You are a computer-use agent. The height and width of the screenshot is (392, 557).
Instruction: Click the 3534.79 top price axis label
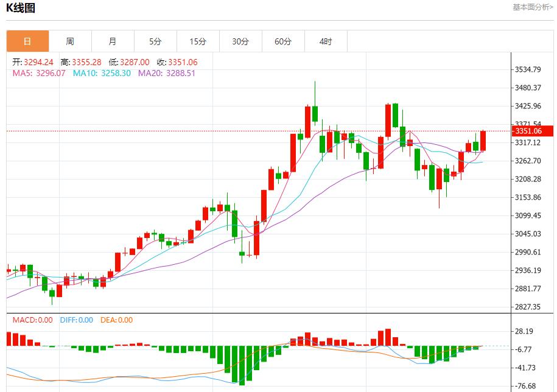coord(528,69)
